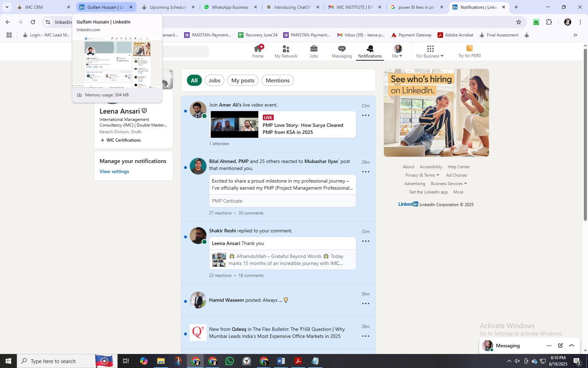Expand Business Services dropdown
Viewport: 588px width, 368px height.
coord(449,184)
